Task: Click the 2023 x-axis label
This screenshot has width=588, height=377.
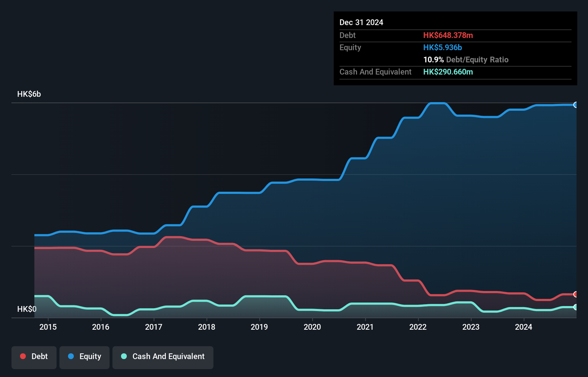Action: [x=471, y=327]
